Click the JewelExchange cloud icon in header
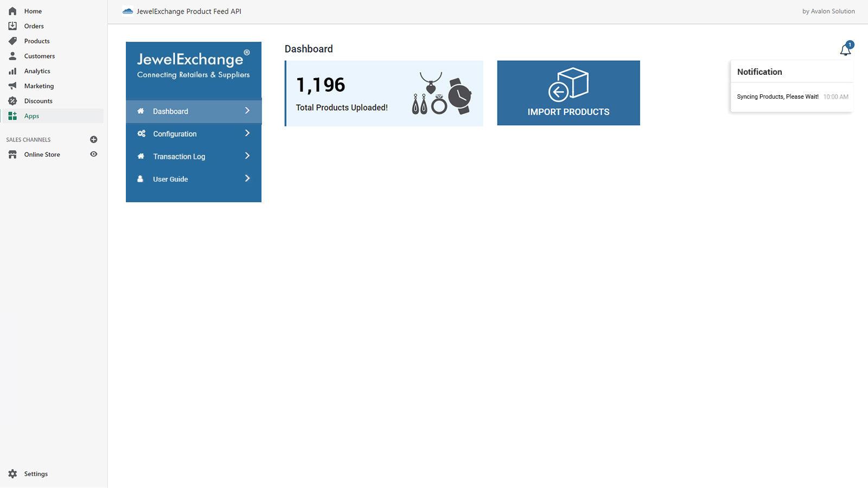The image size is (868, 488). pyautogui.click(x=128, y=11)
